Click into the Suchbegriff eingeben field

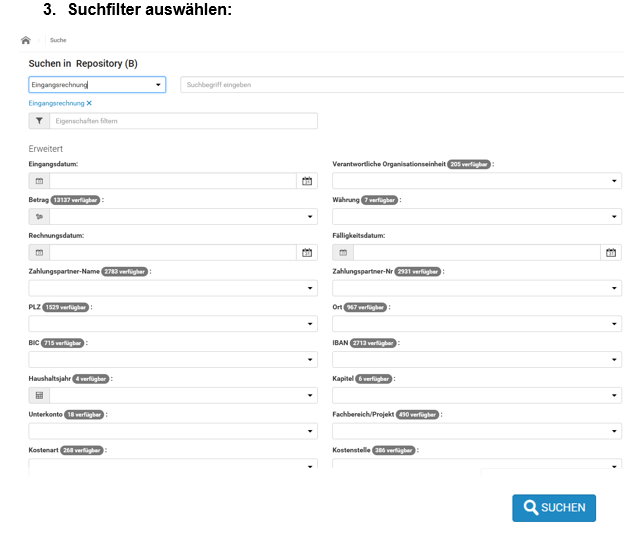[400, 85]
